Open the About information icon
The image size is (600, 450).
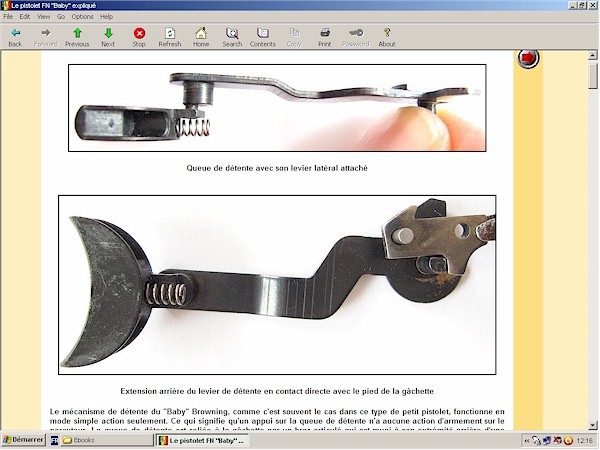point(387,36)
